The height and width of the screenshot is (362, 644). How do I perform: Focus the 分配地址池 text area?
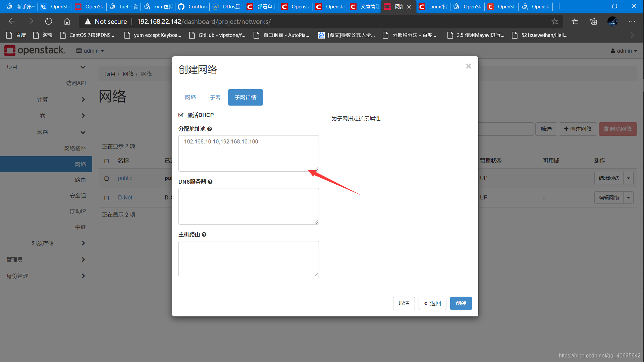[249, 153]
